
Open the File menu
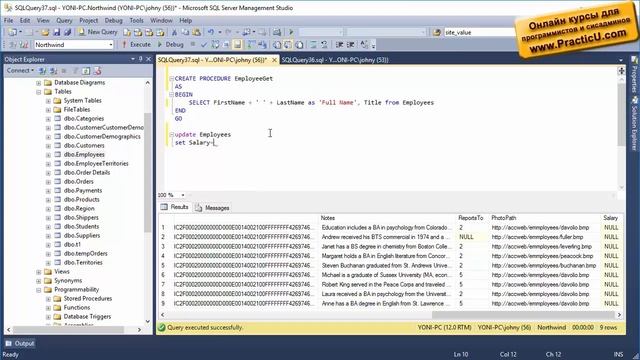pos(9,20)
